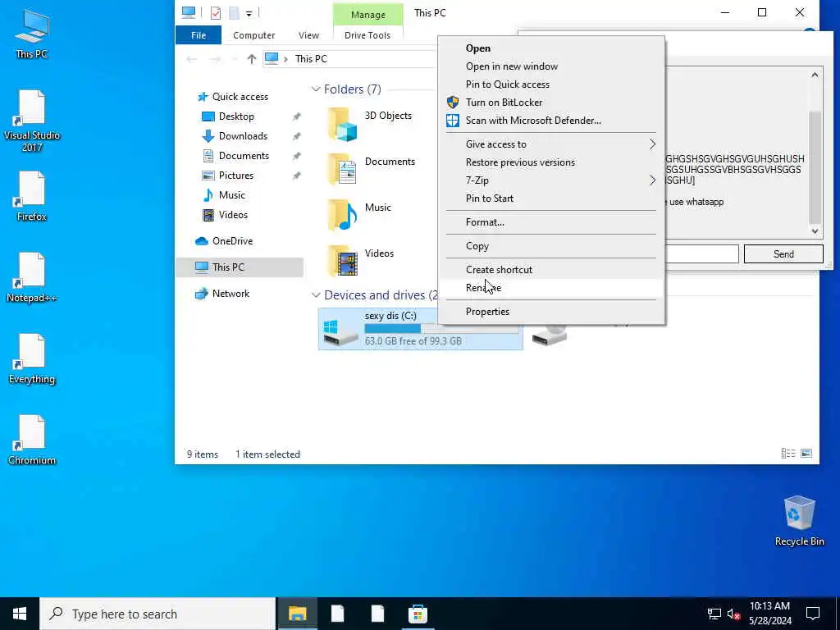The height and width of the screenshot is (630, 840).
Task: Select the 3D Objects folder icon
Action: 342,125
